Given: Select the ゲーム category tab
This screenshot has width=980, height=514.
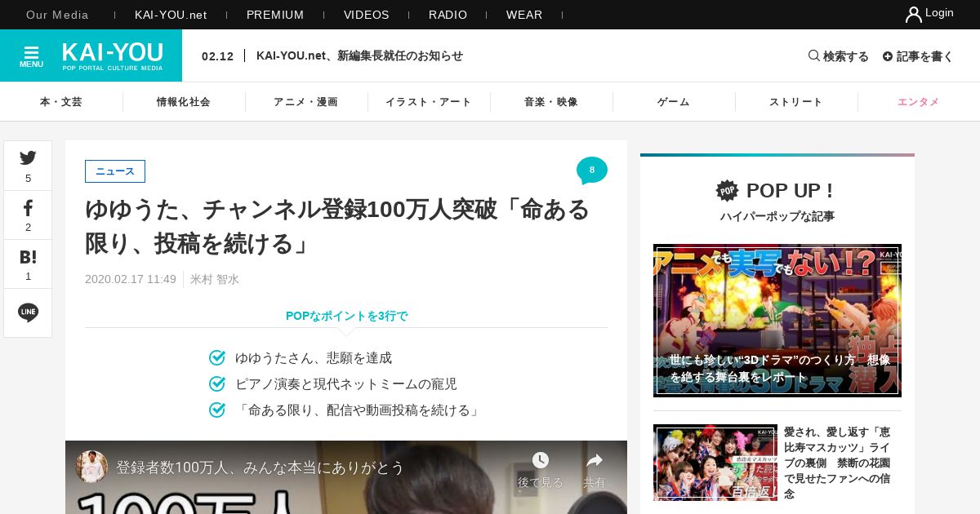Looking at the screenshot, I should pos(674,102).
